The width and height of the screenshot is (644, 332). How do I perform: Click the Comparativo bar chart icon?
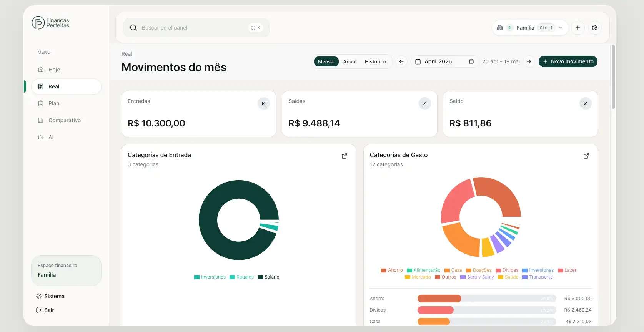point(41,120)
